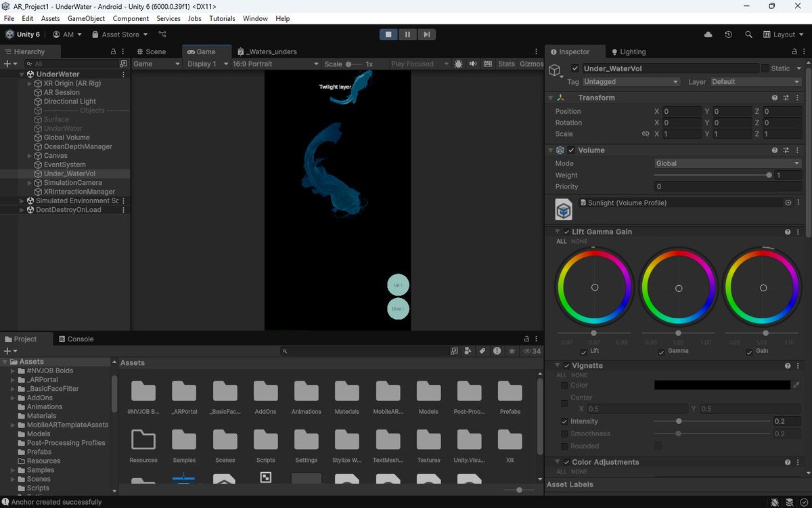812x508 pixels.
Task: Open the Volume component presets icon
Action: point(786,150)
